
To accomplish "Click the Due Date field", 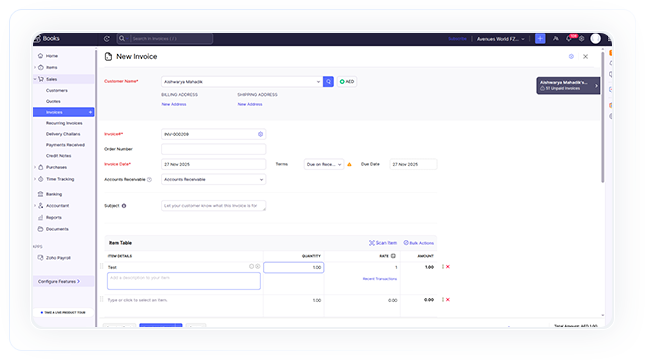I will (413, 164).
